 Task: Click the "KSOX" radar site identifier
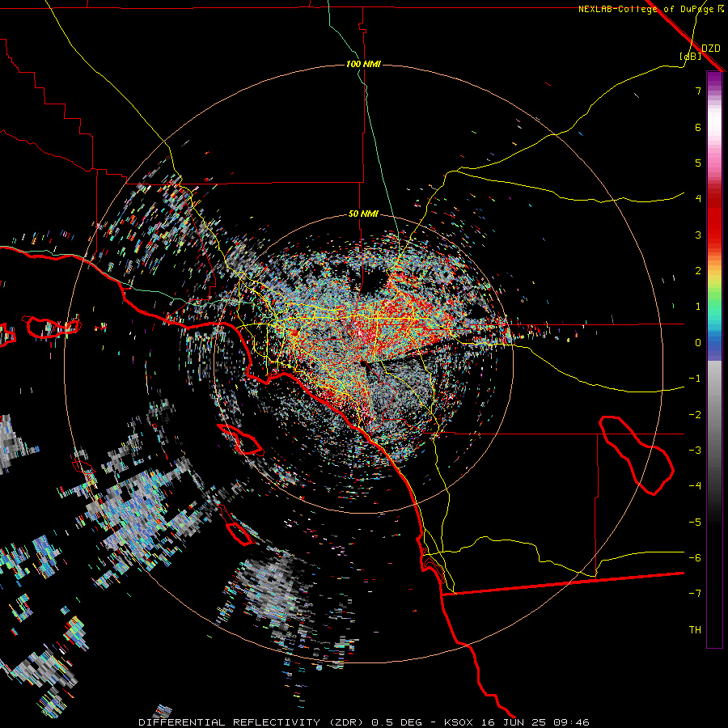(459, 722)
